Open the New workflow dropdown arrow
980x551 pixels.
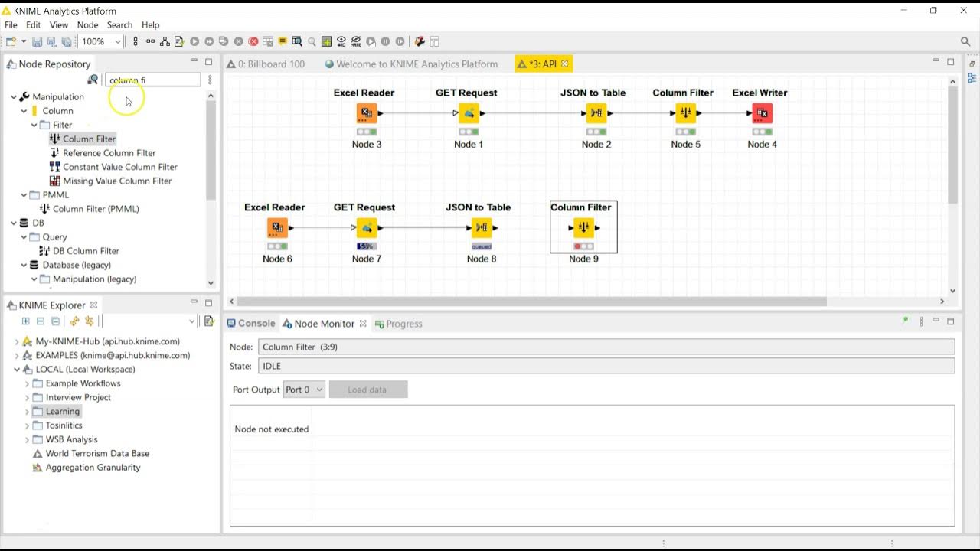click(x=24, y=41)
